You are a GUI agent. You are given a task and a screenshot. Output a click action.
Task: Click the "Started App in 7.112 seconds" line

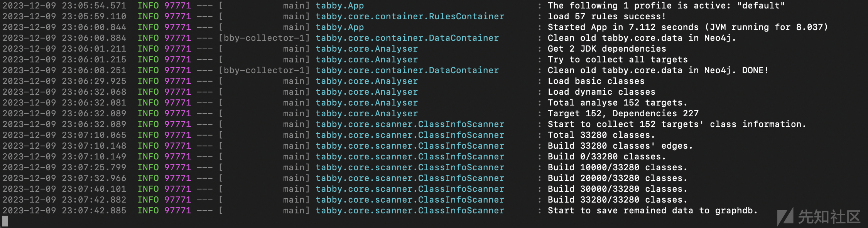point(687,27)
